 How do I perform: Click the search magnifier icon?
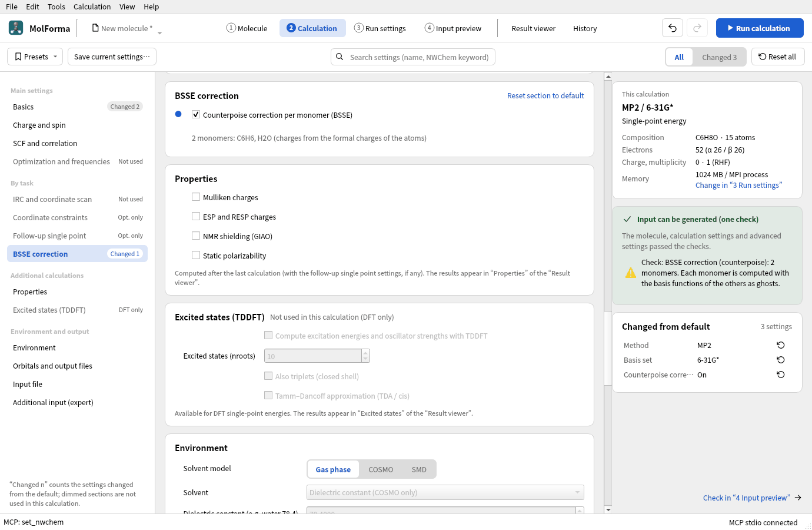[x=340, y=57]
